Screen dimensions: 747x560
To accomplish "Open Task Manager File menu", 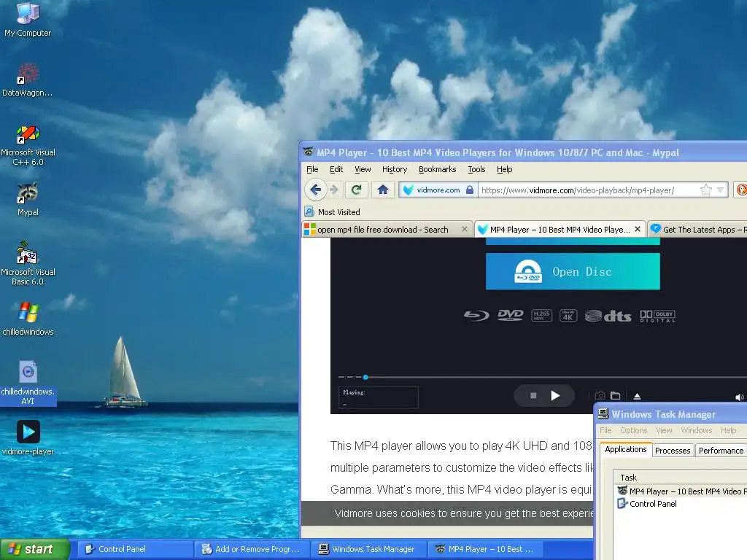I will click(605, 430).
